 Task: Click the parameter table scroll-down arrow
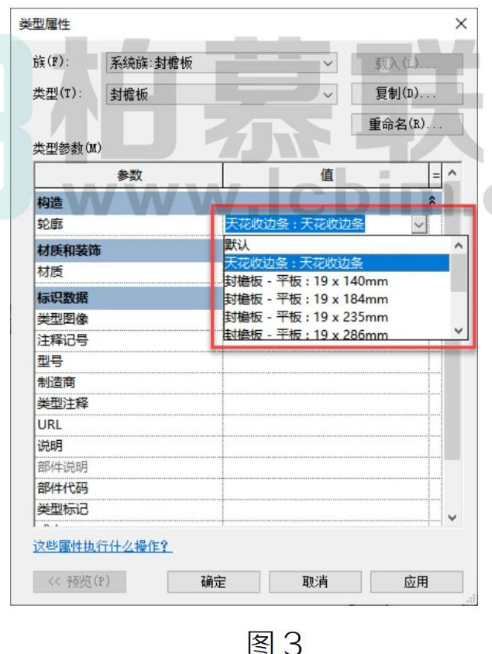coord(453,518)
